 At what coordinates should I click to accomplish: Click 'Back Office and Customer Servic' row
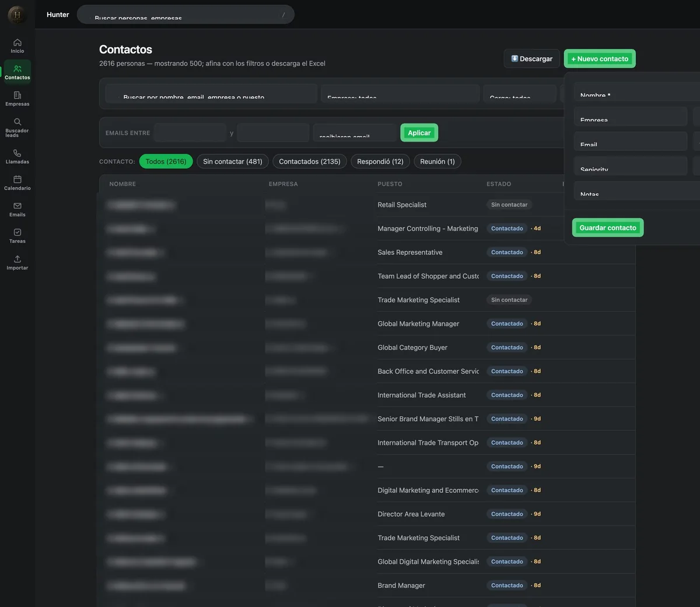367,371
